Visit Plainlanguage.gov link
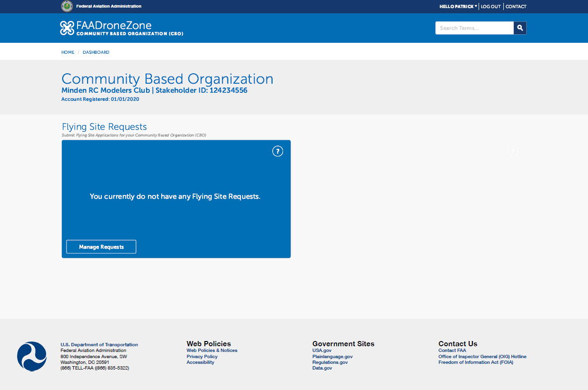The height and width of the screenshot is (390, 588). [332, 356]
